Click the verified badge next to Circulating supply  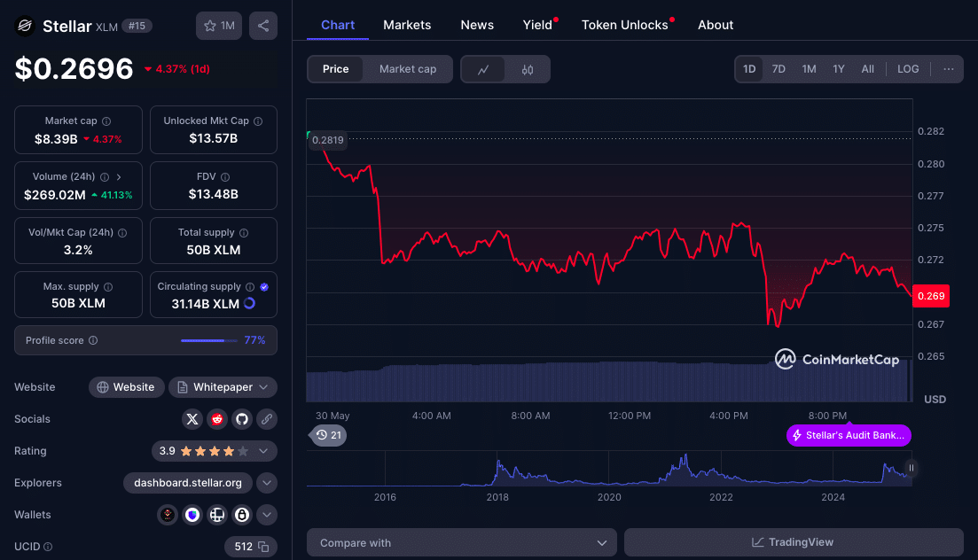(x=264, y=287)
